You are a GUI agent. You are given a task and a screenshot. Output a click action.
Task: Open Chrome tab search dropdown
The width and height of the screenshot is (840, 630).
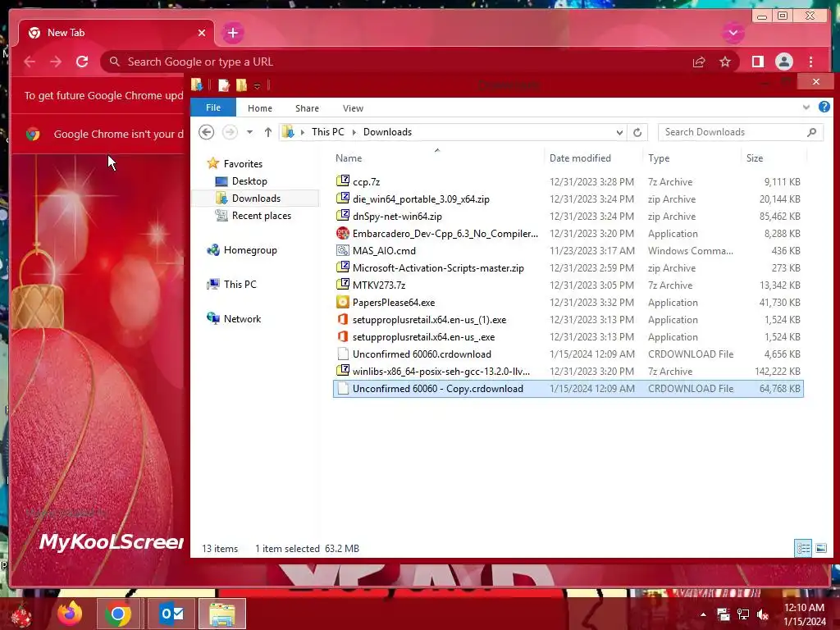(x=733, y=33)
